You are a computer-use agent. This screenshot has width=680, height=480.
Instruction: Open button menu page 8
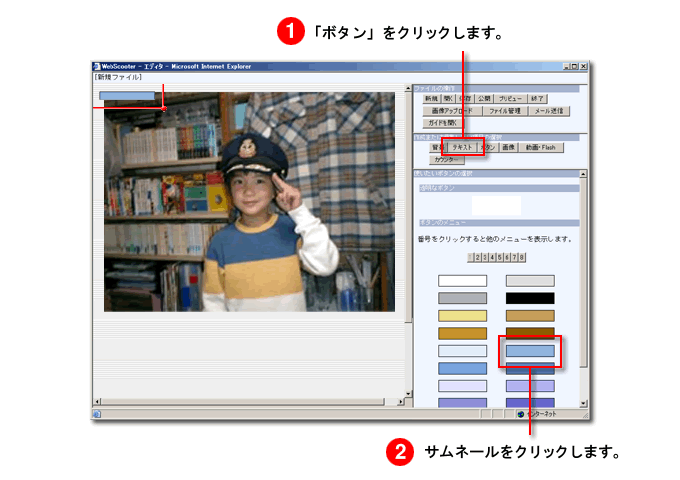click(522, 258)
